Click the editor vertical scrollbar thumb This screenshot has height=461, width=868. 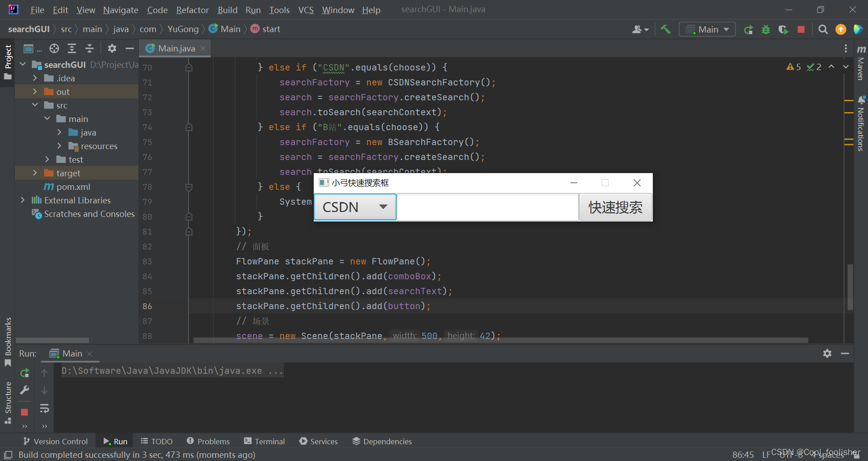click(850, 287)
